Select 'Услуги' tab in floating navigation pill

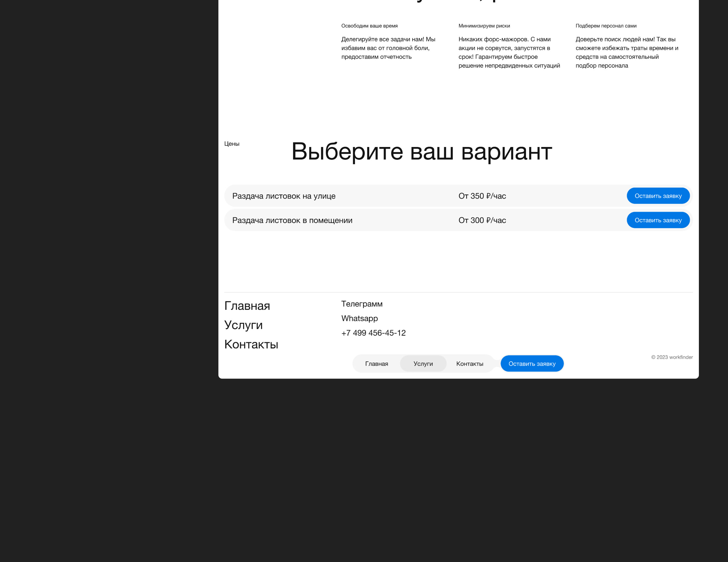click(x=423, y=363)
